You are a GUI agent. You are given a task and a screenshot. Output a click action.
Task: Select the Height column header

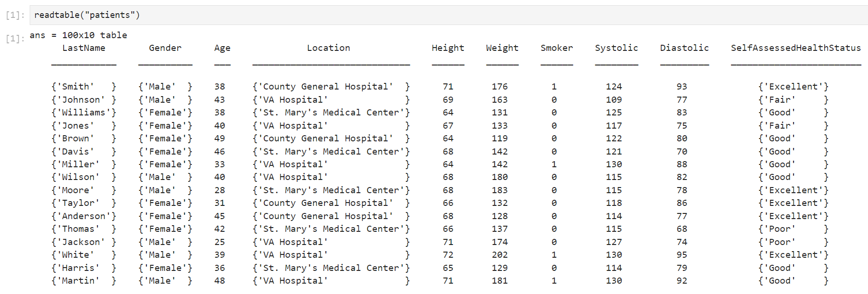click(x=447, y=48)
